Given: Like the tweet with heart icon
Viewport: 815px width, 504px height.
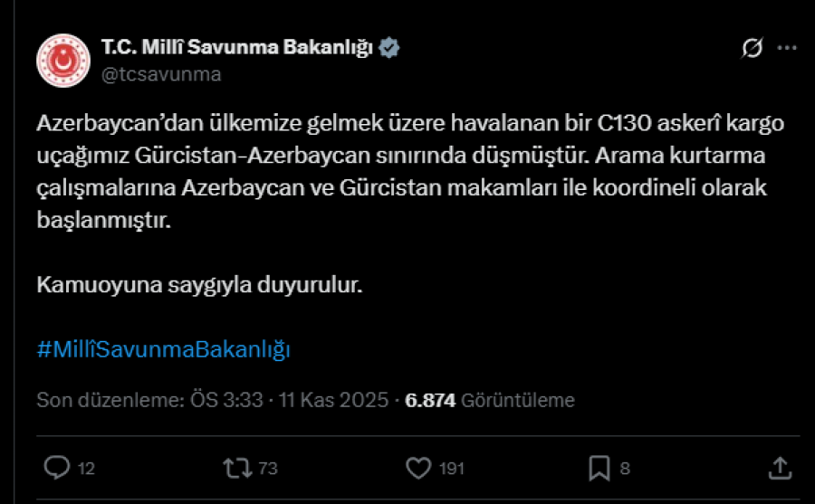Looking at the screenshot, I should [x=417, y=468].
